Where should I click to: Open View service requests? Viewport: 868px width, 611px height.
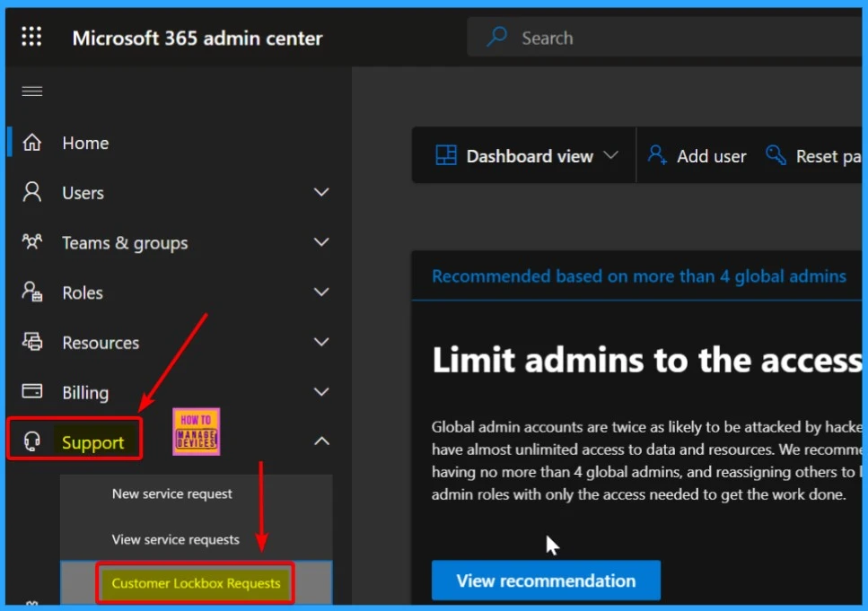pos(175,539)
